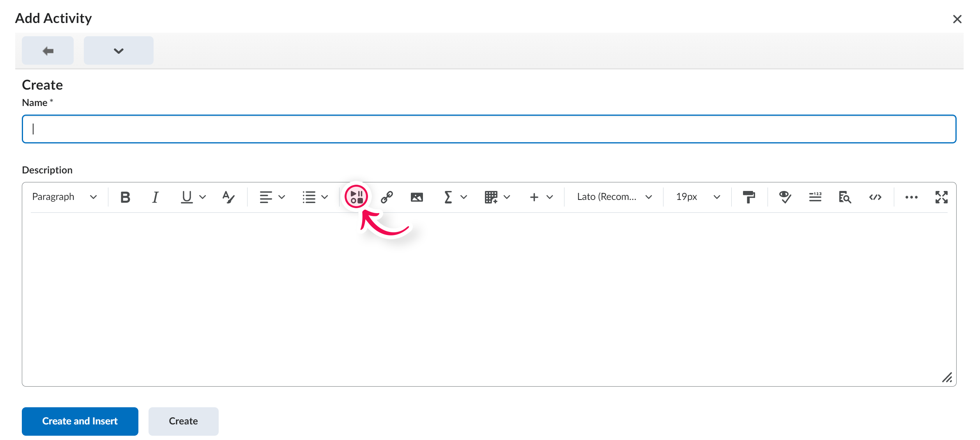Screen dimensions: 980x440
Task: Open the font color picker
Action: click(228, 197)
